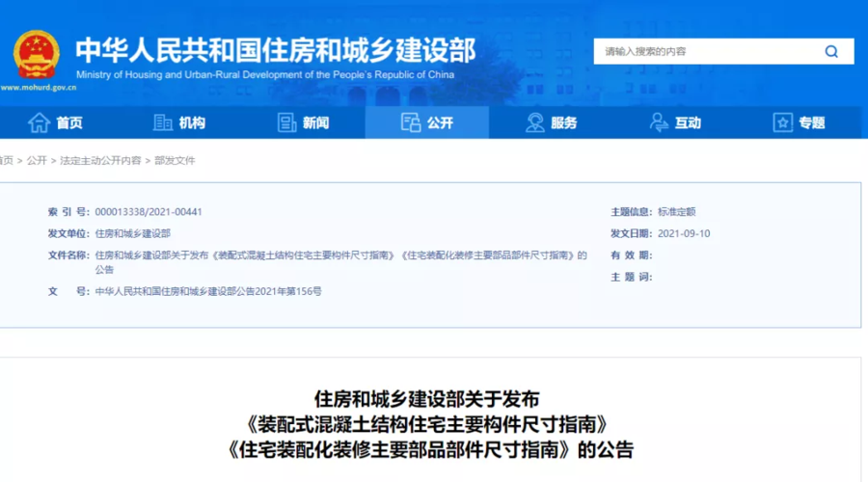The height and width of the screenshot is (482, 868).
Task: Click the national emblem logo
Action: coord(37,55)
